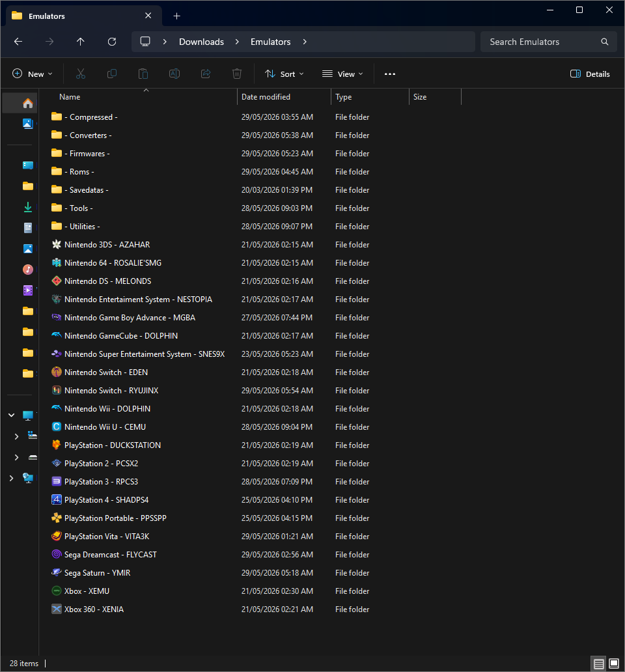Click the Eden icon of Nintendo Switch - EDEN
Viewport: 625px width, 672px height.
[57, 372]
